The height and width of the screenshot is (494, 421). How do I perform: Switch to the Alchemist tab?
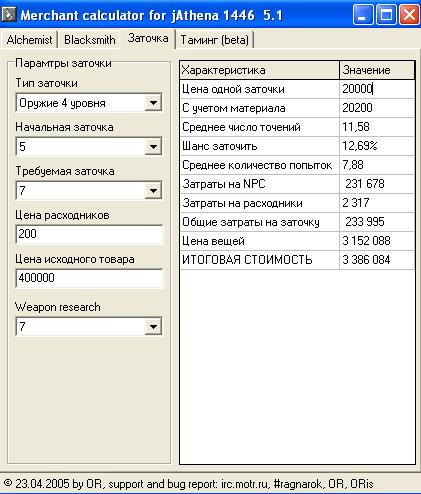pos(29,40)
